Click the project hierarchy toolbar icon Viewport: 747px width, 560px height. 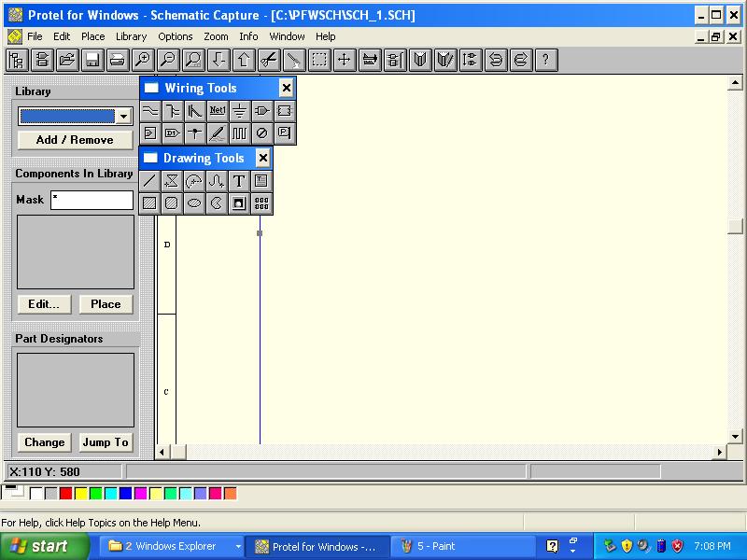pos(17,60)
